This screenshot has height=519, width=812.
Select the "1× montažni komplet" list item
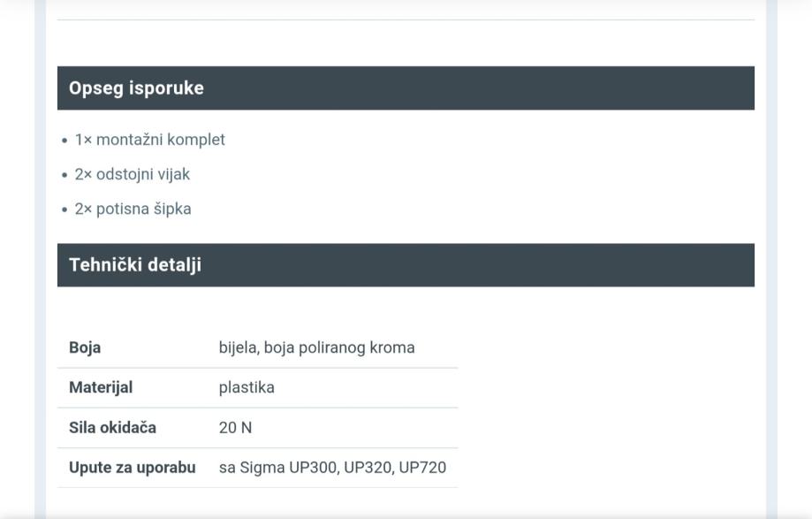click(x=149, y=140)
